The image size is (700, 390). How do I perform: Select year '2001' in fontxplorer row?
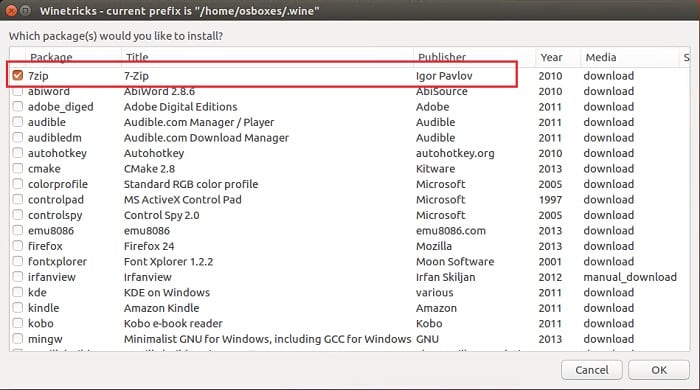point(550,261)
